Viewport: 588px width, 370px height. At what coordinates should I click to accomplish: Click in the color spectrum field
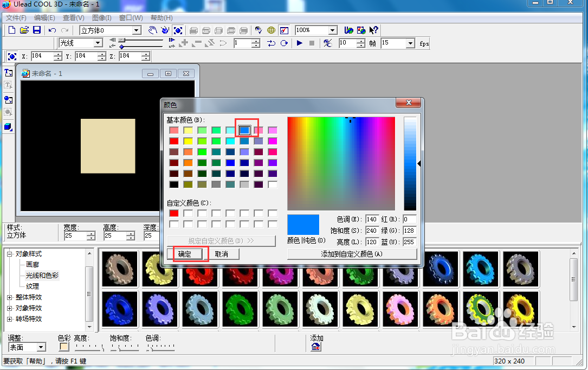point(341,163)
